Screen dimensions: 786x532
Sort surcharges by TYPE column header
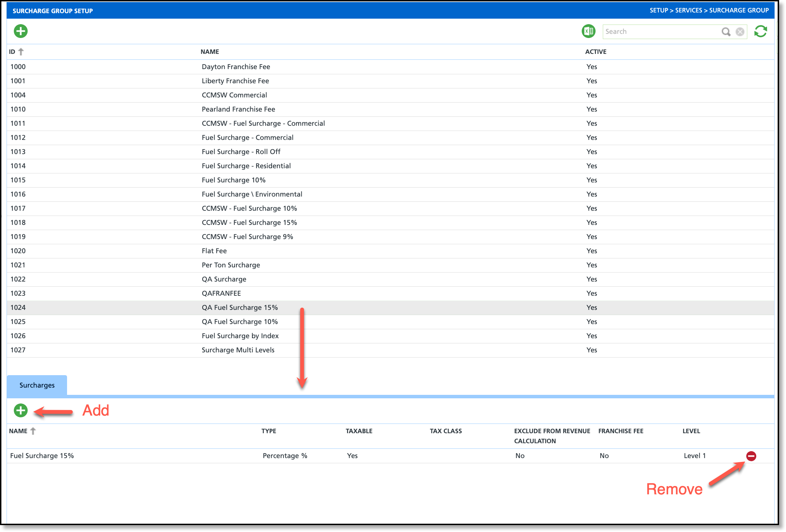coord(269,431)
